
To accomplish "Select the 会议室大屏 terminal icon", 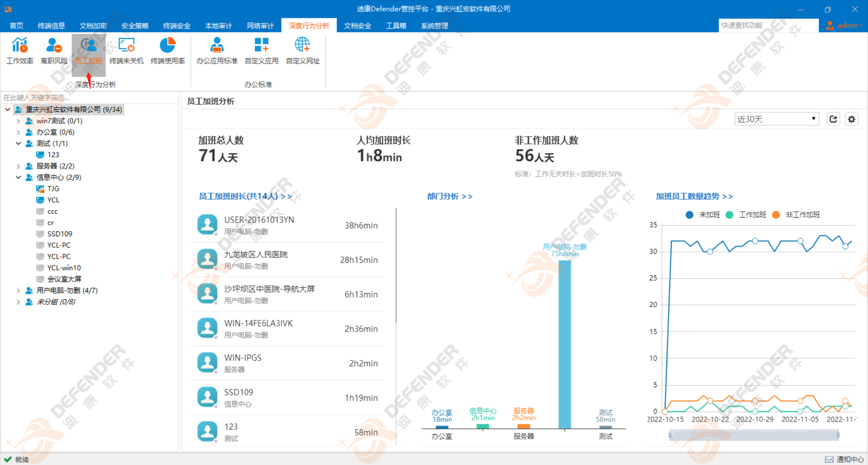I will tap(40, 279).
